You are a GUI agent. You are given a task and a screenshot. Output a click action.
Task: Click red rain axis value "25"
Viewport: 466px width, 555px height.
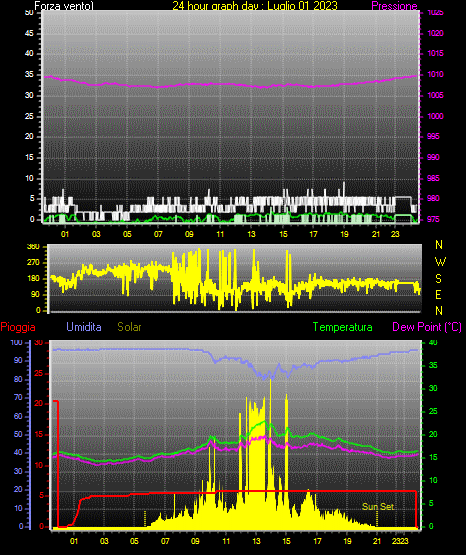click(39, 373)
